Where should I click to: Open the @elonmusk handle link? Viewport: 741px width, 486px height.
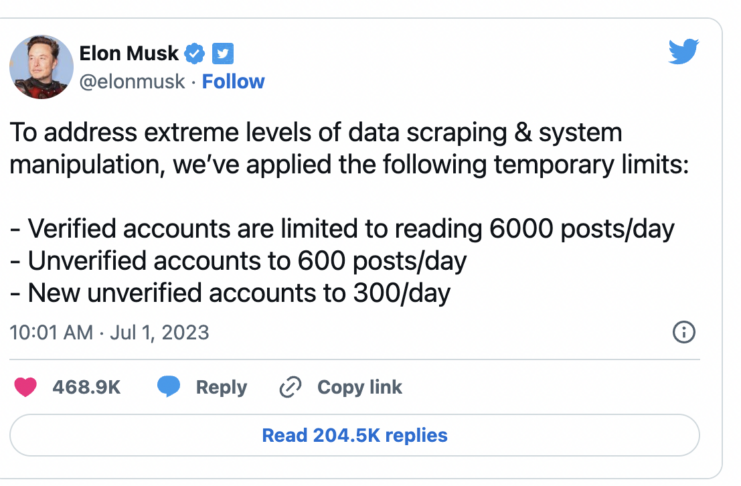(131, 82)
